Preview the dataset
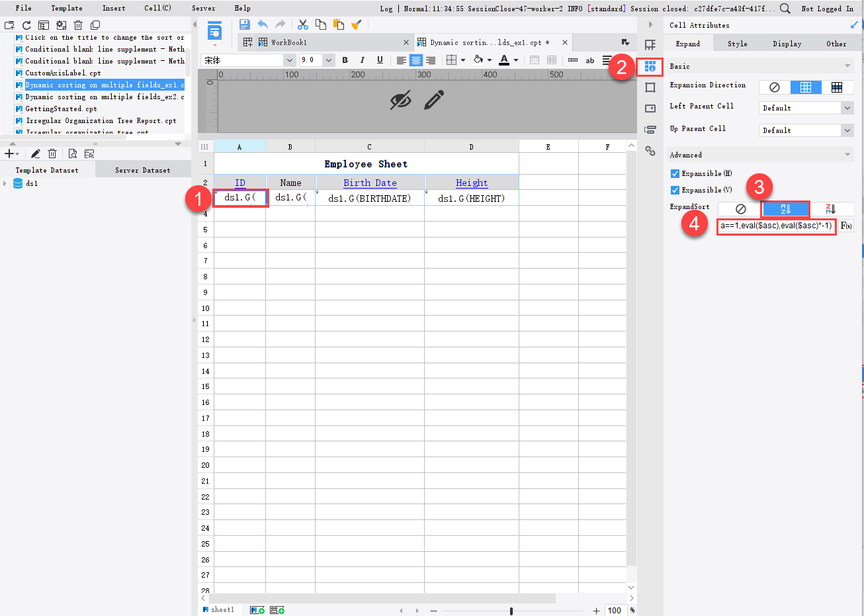The image size is (864, 616). pyautogui.click(x=73, y=154)
